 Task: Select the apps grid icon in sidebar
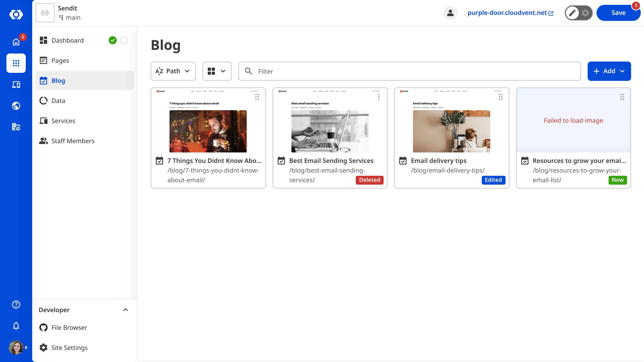click(x=16, y=63)
